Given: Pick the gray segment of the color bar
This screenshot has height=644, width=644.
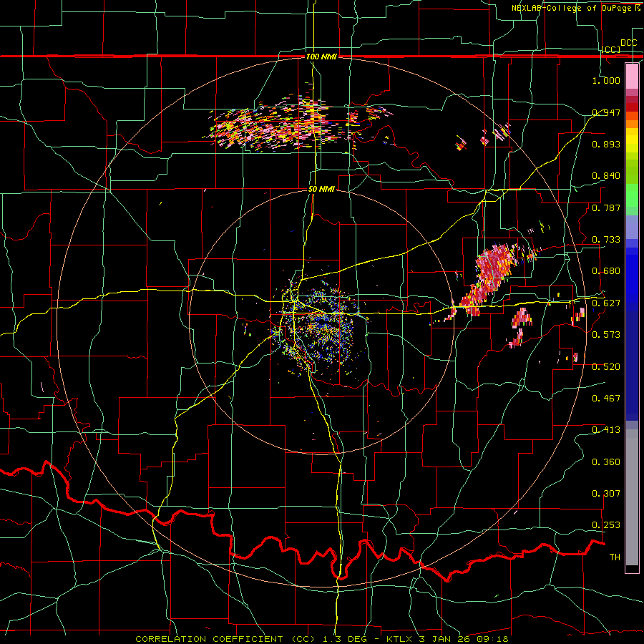Looking at the screenshot, I should 632,497.
